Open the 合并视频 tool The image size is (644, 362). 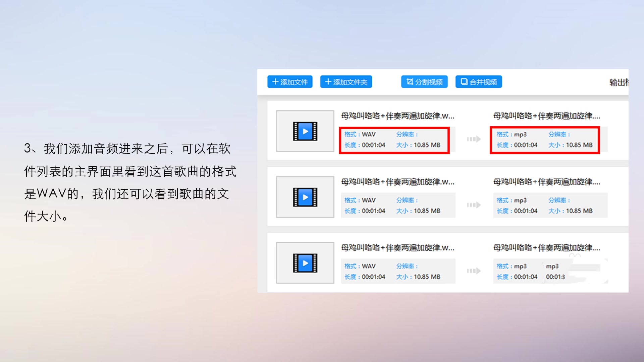click(x=479, y=82)
